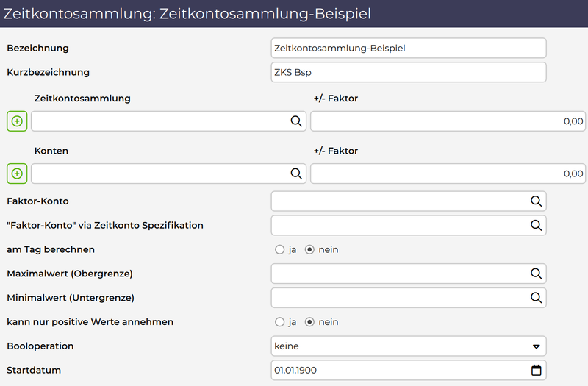The height and width of the screenshot is (386, 588).
Task: Click the green plus icon beside Konten
Action: click(x=17, y=174)
